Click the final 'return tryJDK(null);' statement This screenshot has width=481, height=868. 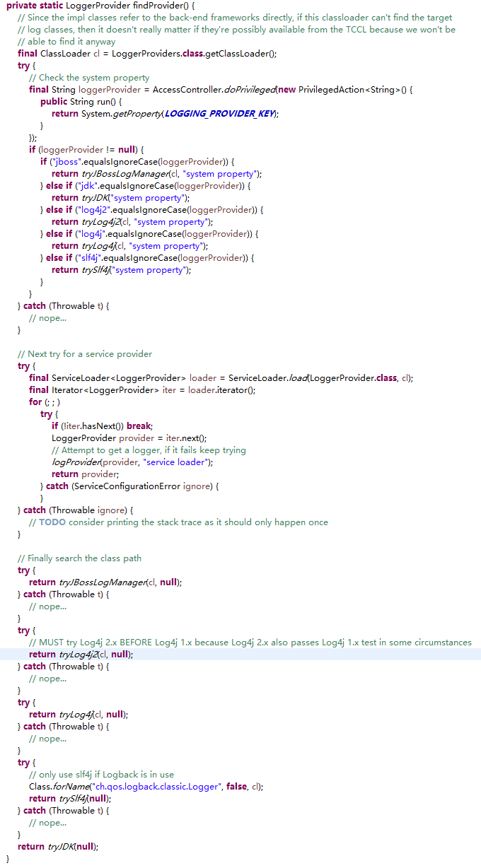point(58,847)
